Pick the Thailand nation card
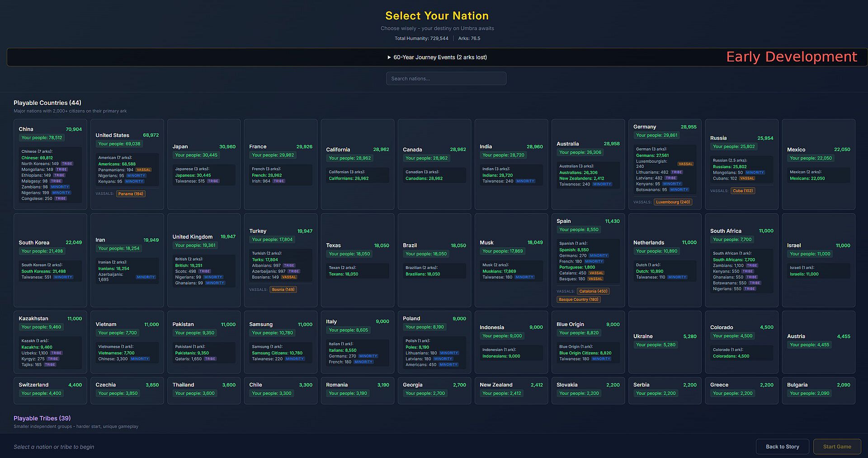This screenshot has width=868, height=458. tap(204, 391)
